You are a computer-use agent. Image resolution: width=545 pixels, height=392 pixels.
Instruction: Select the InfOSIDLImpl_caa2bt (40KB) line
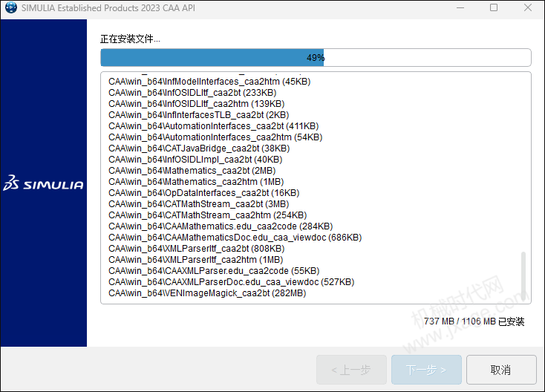click(x=195, y=160)
